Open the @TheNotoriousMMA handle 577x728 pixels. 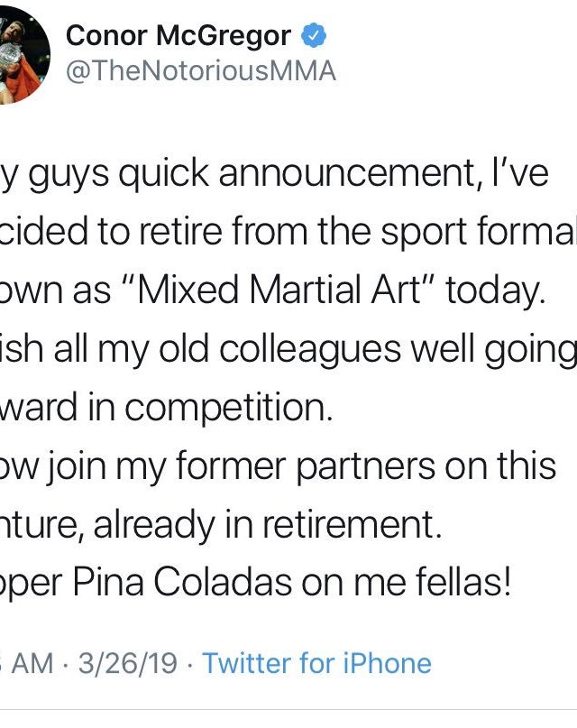[x=200, y=71]
